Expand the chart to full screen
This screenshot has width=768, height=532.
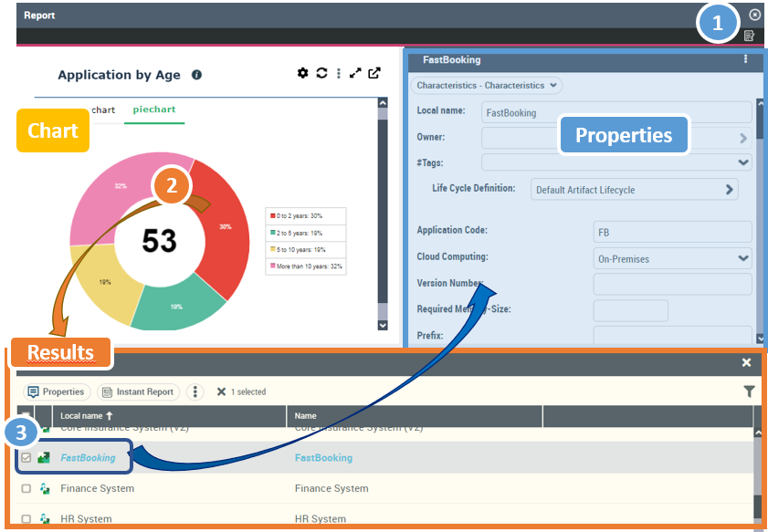pos(355,74)
